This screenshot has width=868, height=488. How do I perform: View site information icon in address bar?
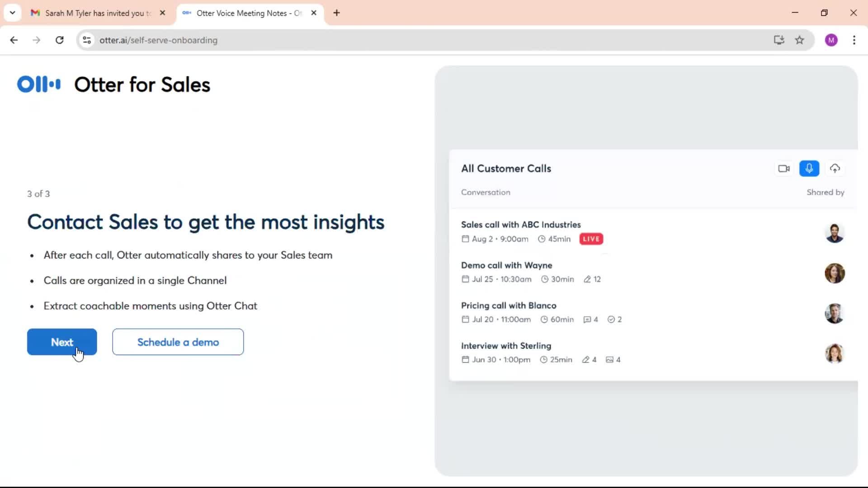[87, 40]
